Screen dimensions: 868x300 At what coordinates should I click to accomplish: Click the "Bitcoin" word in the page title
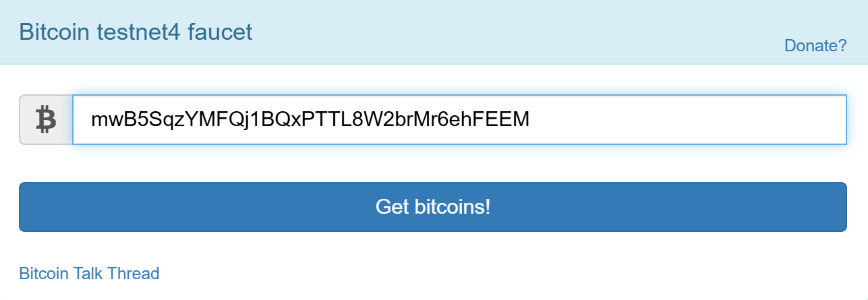pyautogui.click(x=53, y=32)
